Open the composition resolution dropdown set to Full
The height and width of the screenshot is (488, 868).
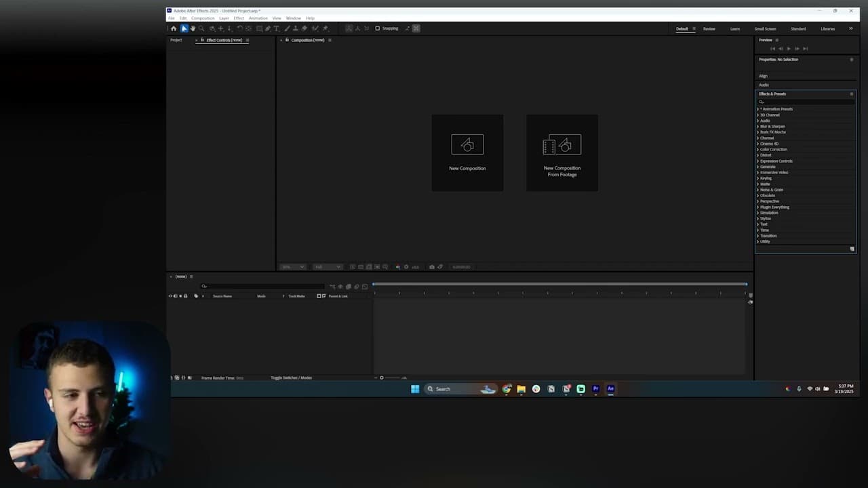point(327,267)
